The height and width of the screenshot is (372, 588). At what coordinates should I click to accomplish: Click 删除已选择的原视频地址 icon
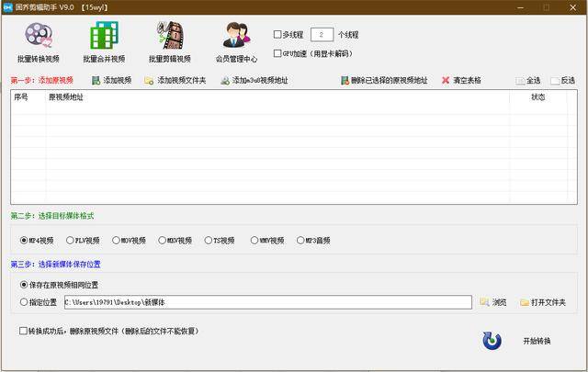[x=345, y=81]
